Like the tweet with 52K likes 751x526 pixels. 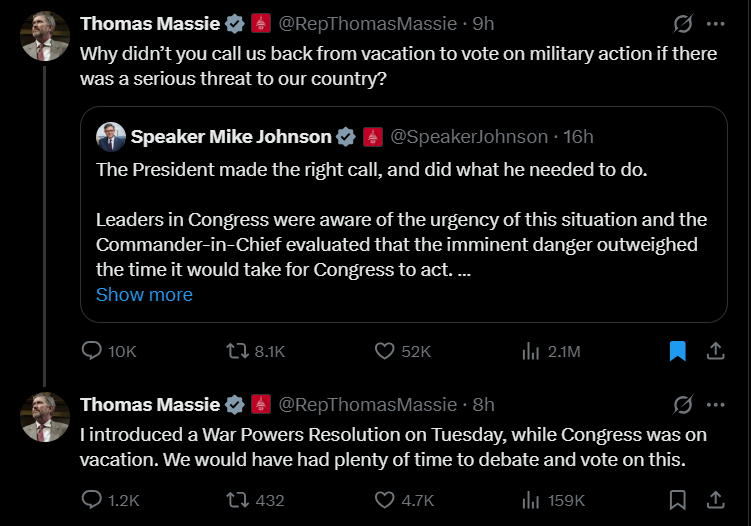(x=385, y=351)
